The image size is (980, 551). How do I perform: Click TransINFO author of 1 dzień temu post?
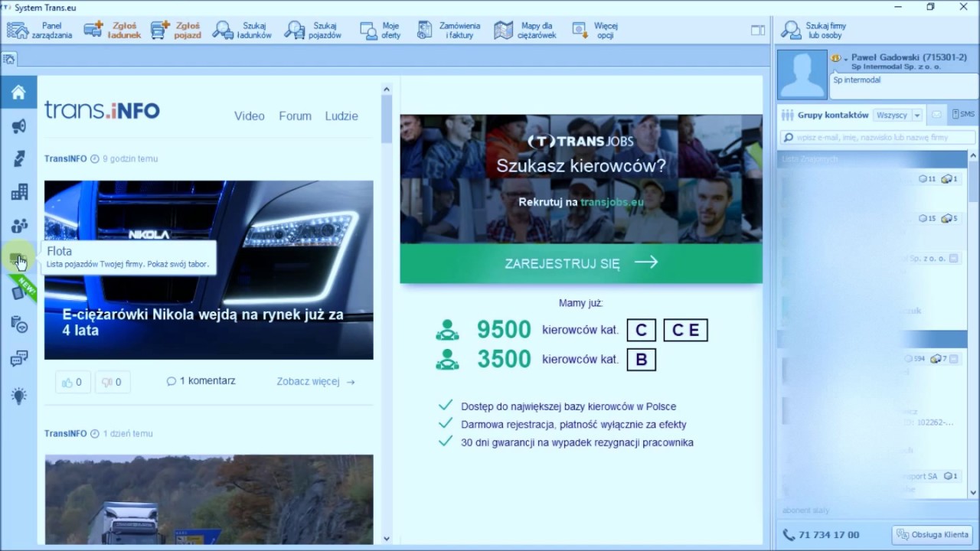[65, 434]
